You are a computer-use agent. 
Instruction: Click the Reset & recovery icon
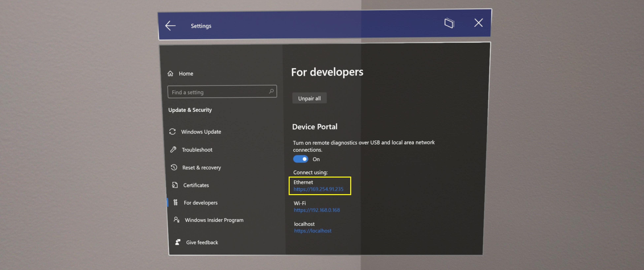pyautogui.click(x=173, y=167)
